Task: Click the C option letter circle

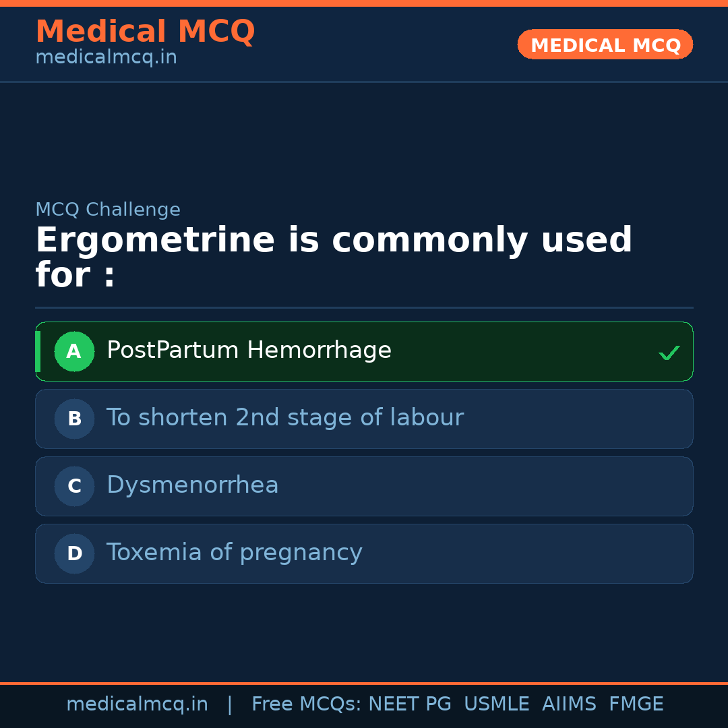Action: point(74,486)
